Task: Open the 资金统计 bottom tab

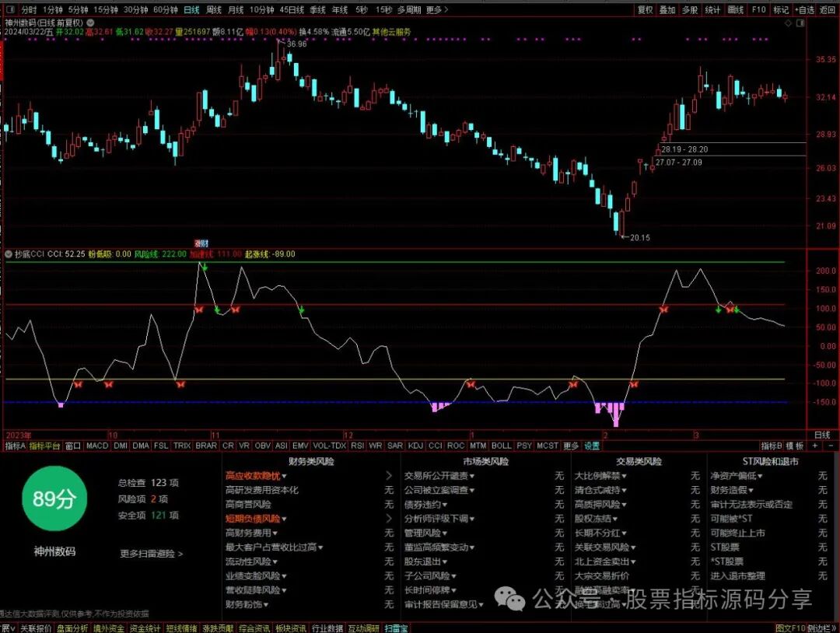Action: 145,628
